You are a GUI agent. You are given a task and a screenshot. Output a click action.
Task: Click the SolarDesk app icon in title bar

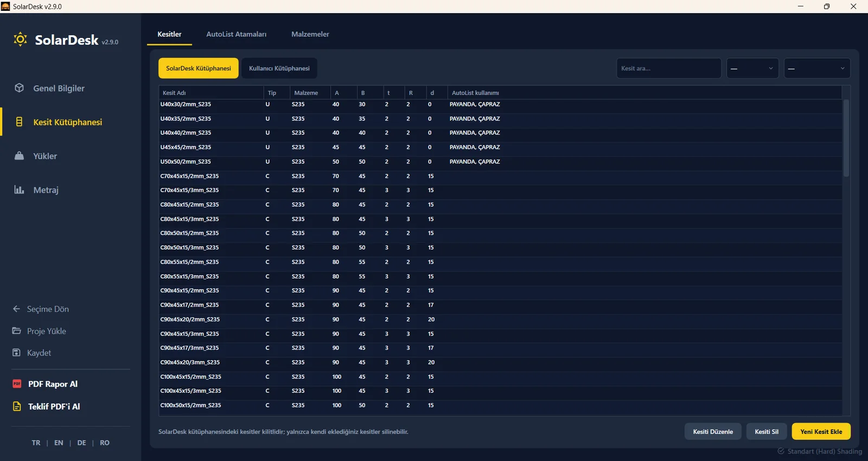point(5,7)
